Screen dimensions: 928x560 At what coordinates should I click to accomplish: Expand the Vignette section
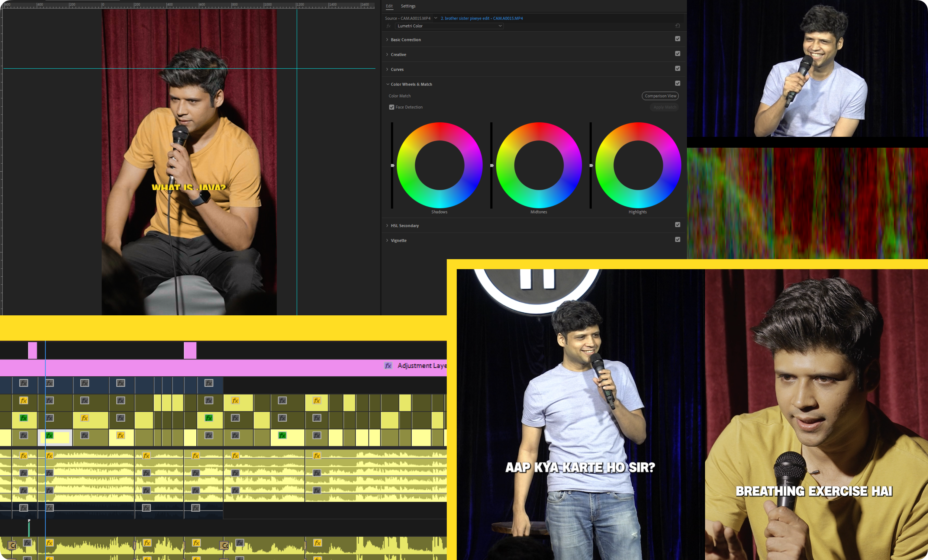click(387, 240)
